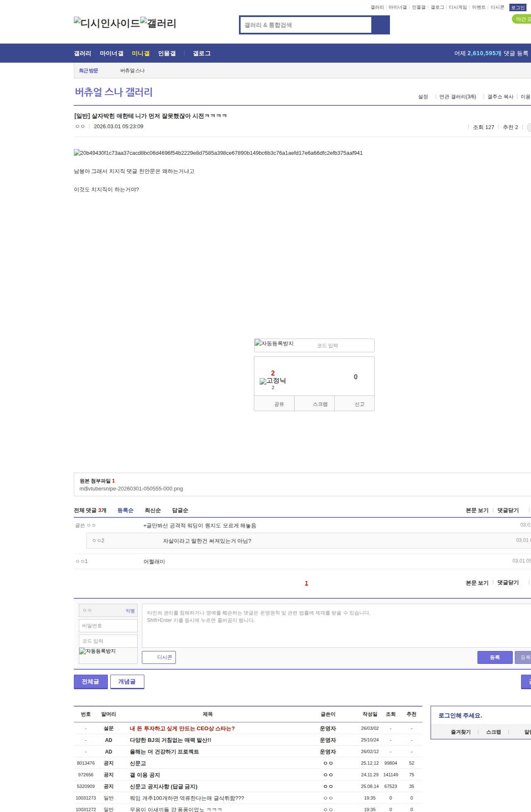531x812 pixels.
Task: Click 즐겨찾기 in the login side box
Action: [460, 732]
